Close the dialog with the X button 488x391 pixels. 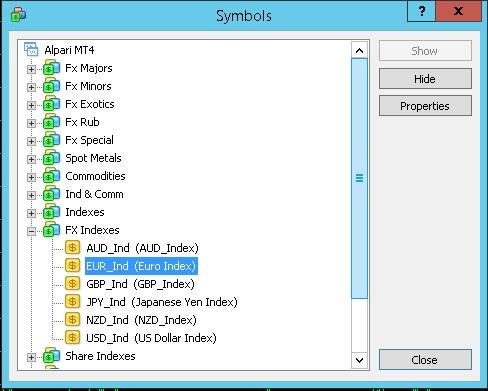[x=458, y=11]
